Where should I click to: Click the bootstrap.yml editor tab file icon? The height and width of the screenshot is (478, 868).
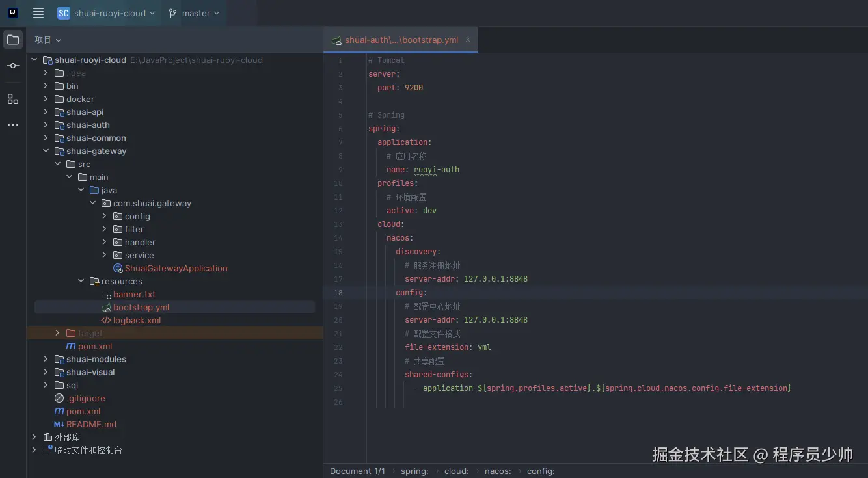[x=336, y=40]
